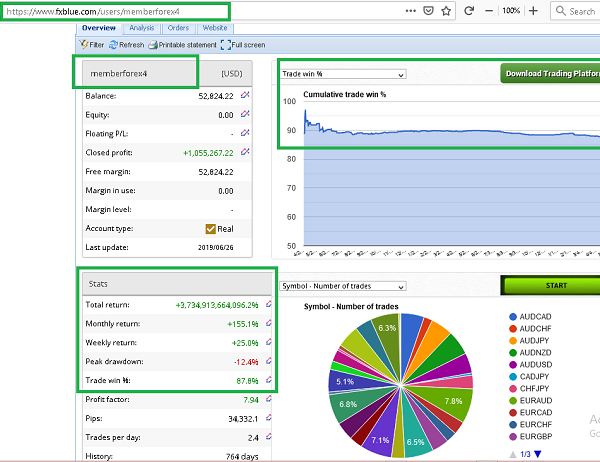Open the Symbol - Number of trades dropdown
This screenshot has width=600, height=462.
(x=342, y=285)
